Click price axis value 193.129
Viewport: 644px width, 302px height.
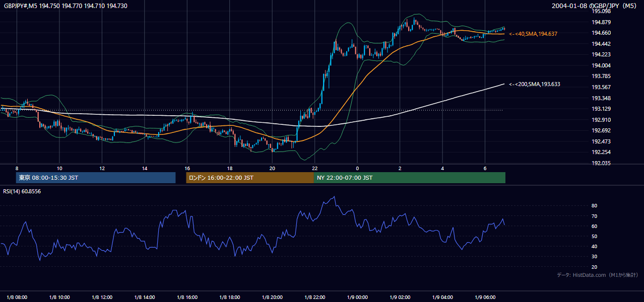(601, 109)
